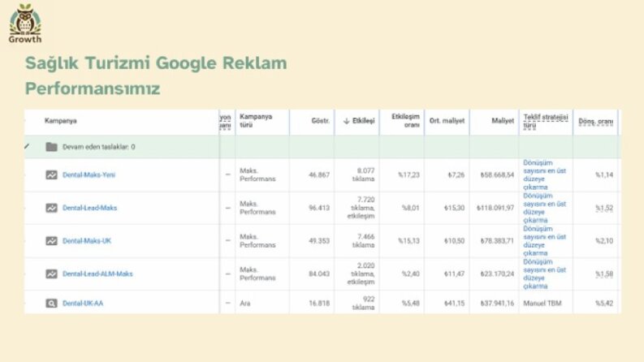Open bid strategy link in Dental-Maks-Yeni row

click(x=544, y=175)
